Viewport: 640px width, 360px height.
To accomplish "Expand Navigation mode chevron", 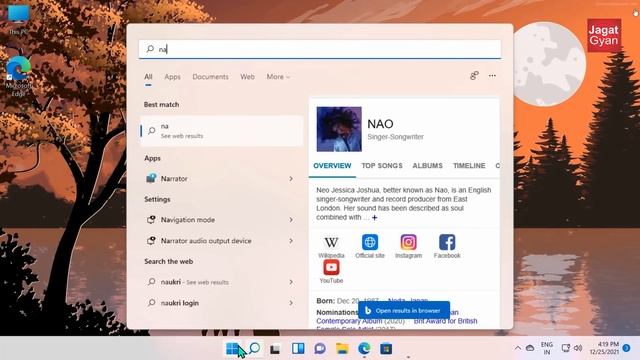I will (x=291, y=220).
